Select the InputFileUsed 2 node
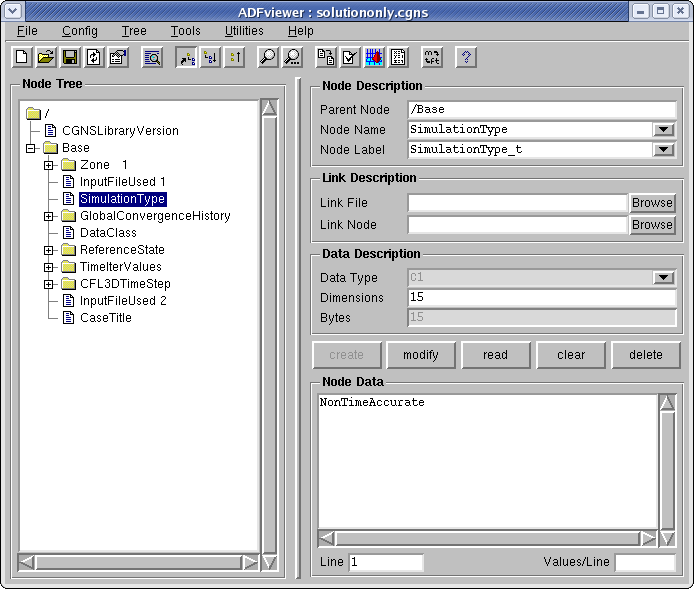 pos(123,301)
